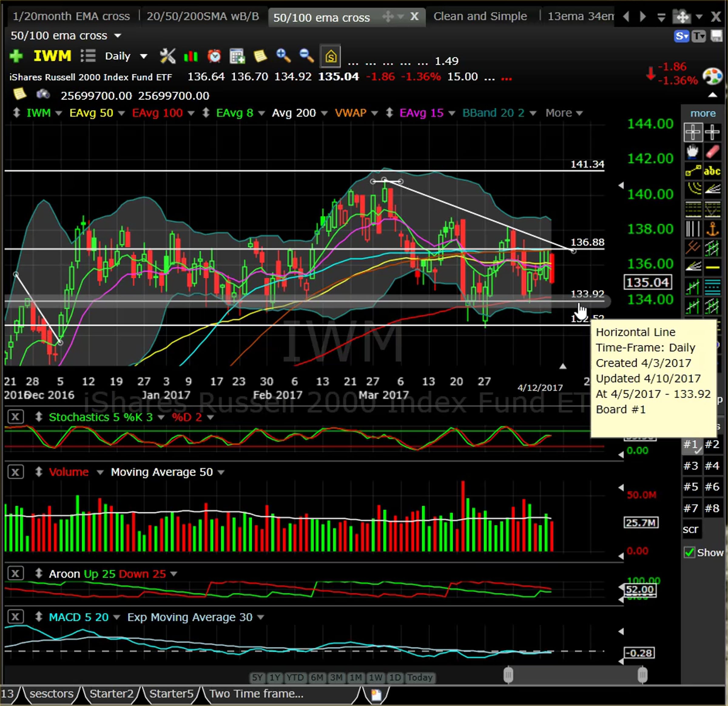Image resolution: width=728 pixels, height=706 pixels.
Task: Set chart range to YTD
Action: [x=295, y=678]
